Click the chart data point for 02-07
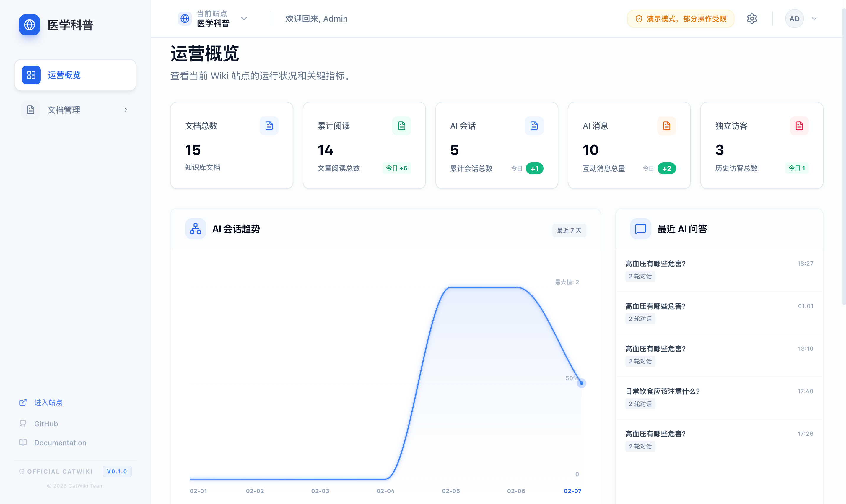 point(582,383)
